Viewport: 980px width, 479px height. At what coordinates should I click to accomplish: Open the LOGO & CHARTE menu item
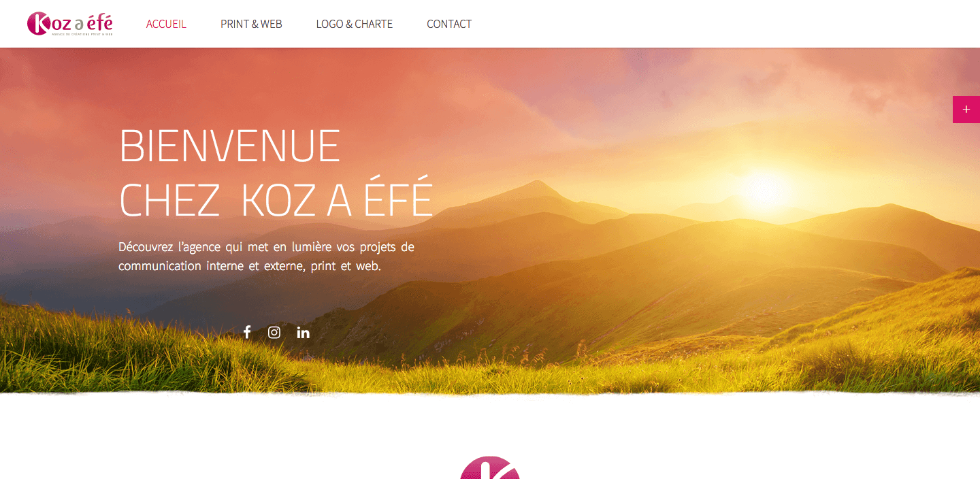click(x=355, y=24)
